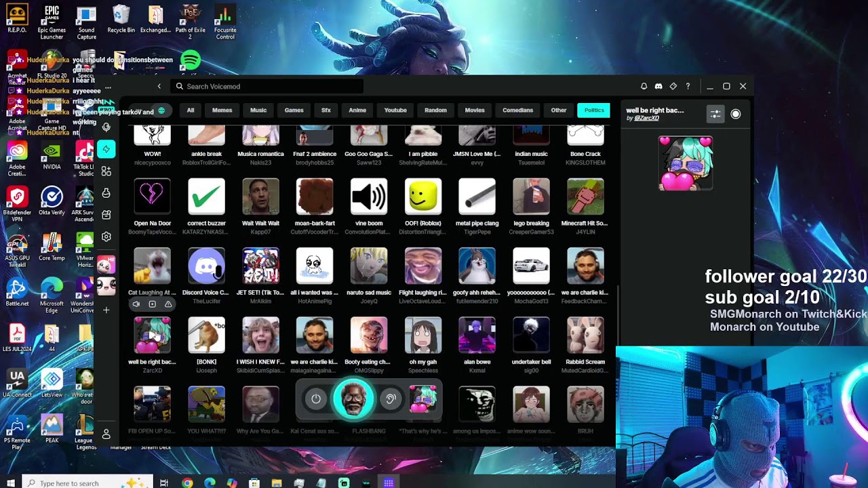Screen dimensions: 868x488
Task: Play the 'Rabbid Scream' sound
Action: click(585, 335)
